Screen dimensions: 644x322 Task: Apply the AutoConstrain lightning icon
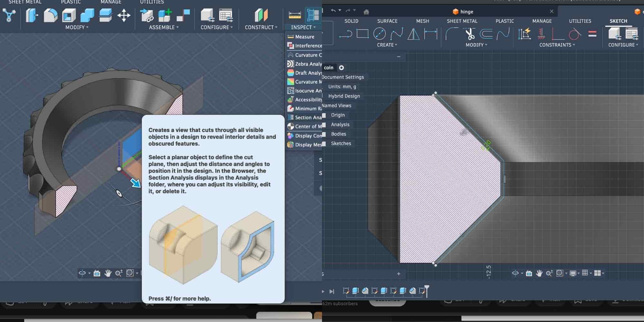pos(525,33)
